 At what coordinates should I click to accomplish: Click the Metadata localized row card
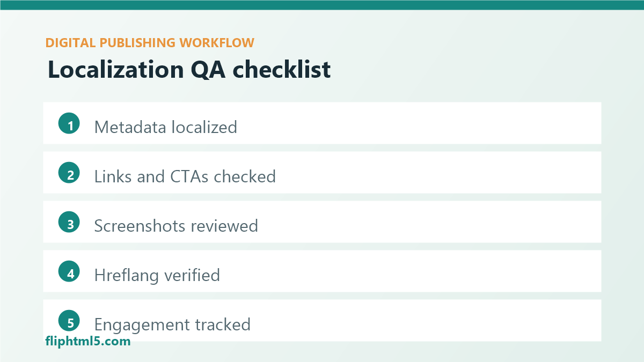(x=322, y=123)
